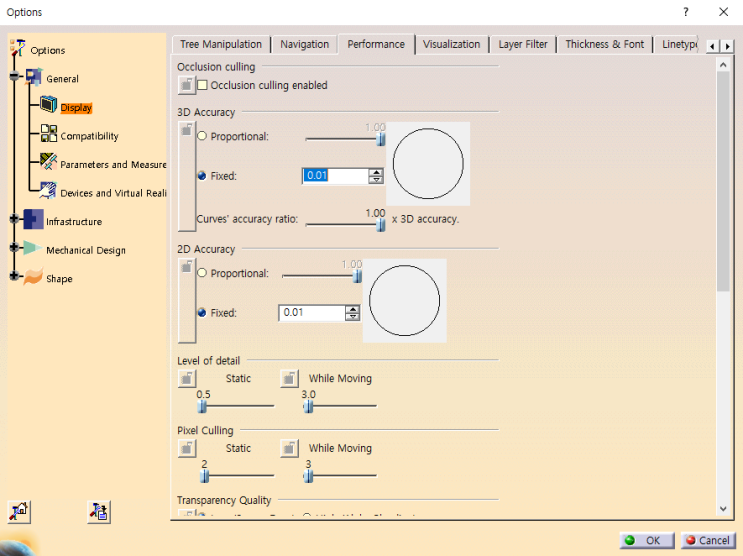Click the Pixel Culling Static lock icon
The image size is (743, 556).
point(187,448)
